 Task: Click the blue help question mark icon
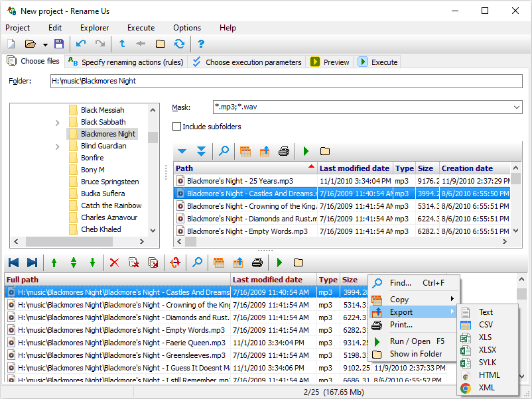point(201,44)
